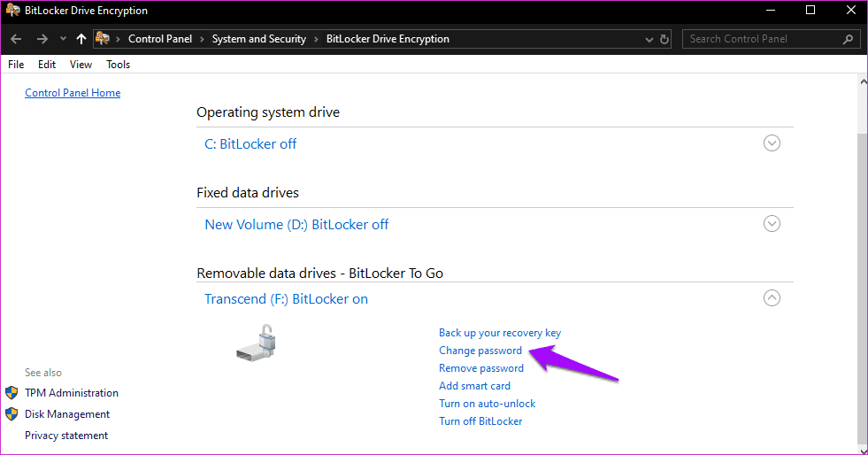This screenshot has height=455, width=868.
Task: Open address bar history dropdown
Action: [x=649, y=39]
